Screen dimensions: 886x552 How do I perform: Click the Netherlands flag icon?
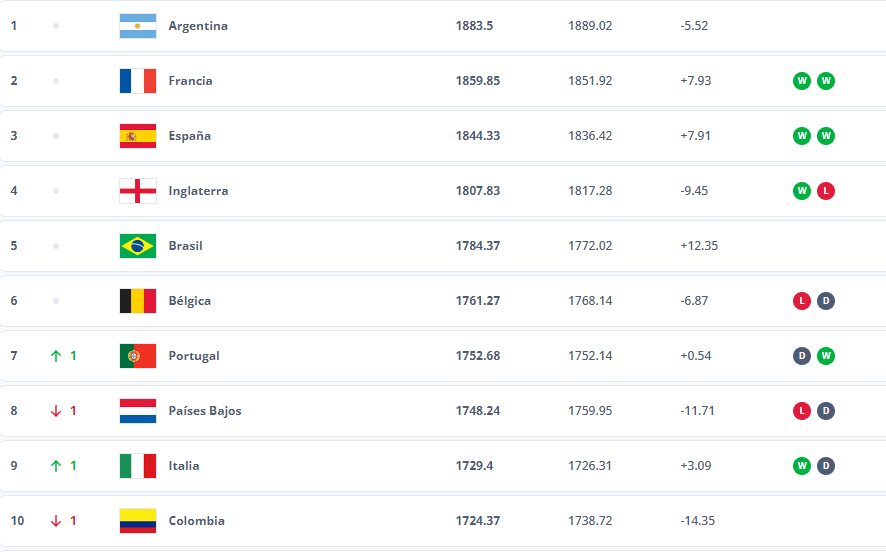(138, 411)
